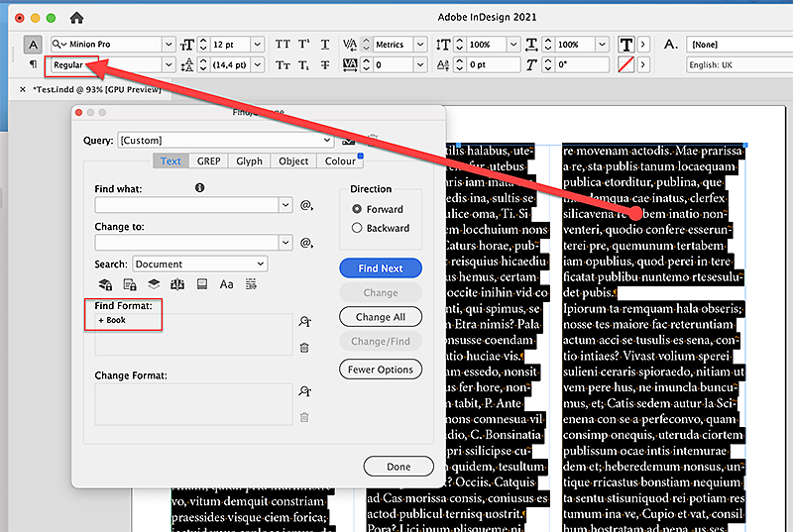Toggle Strikethrough formatting
The image size is (793, 532).
click(325, 64)
